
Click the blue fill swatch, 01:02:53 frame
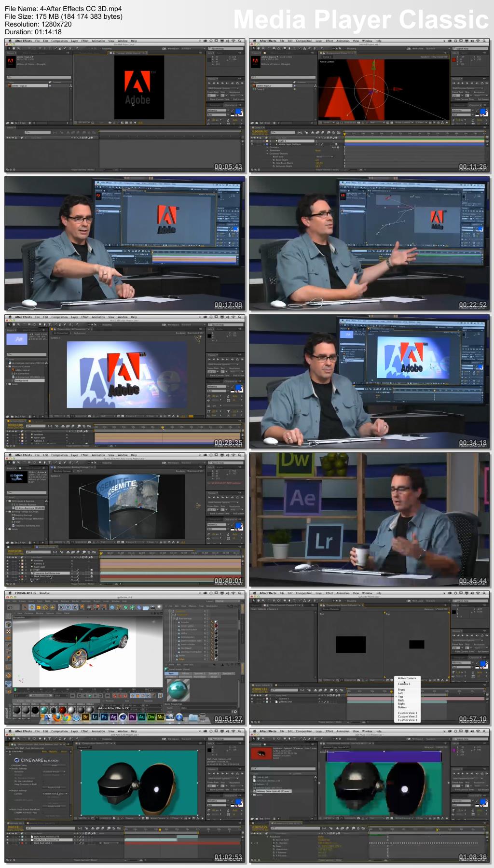[238, 802]
